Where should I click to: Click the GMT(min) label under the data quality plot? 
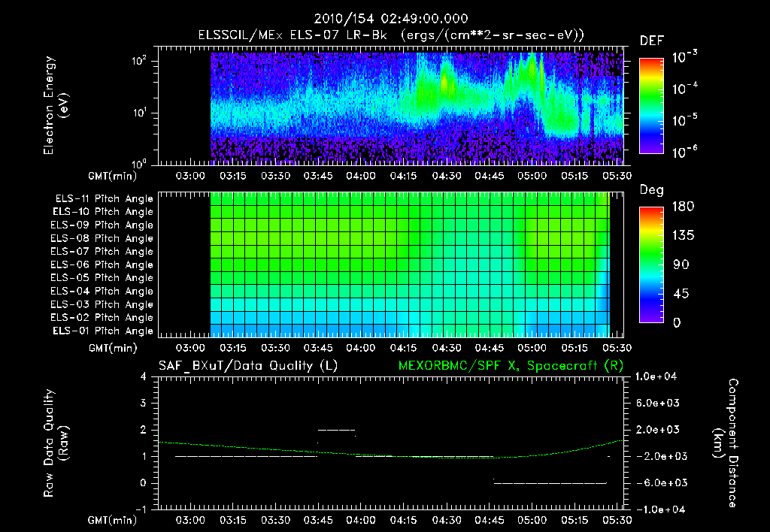tap(113, 520)
